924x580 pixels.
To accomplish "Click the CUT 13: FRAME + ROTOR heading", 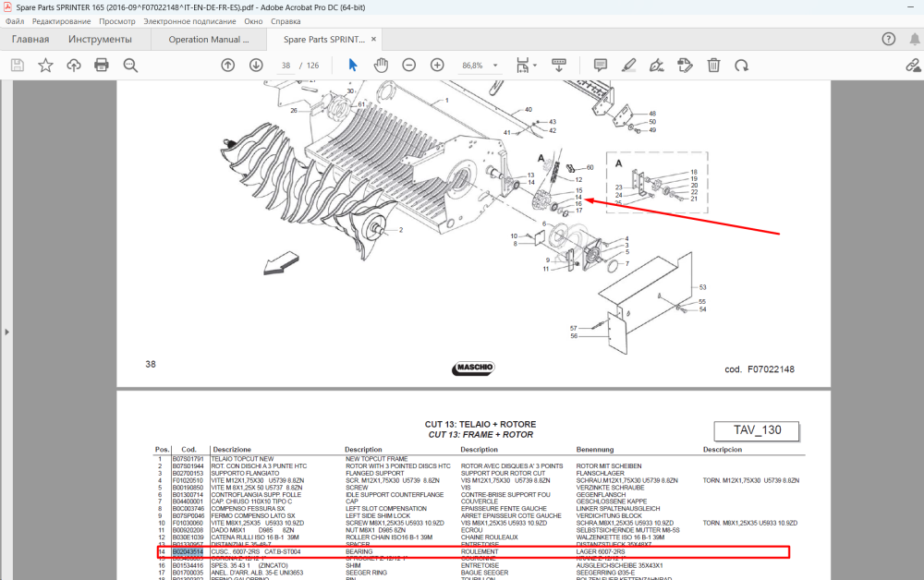I will click(480, 435).
